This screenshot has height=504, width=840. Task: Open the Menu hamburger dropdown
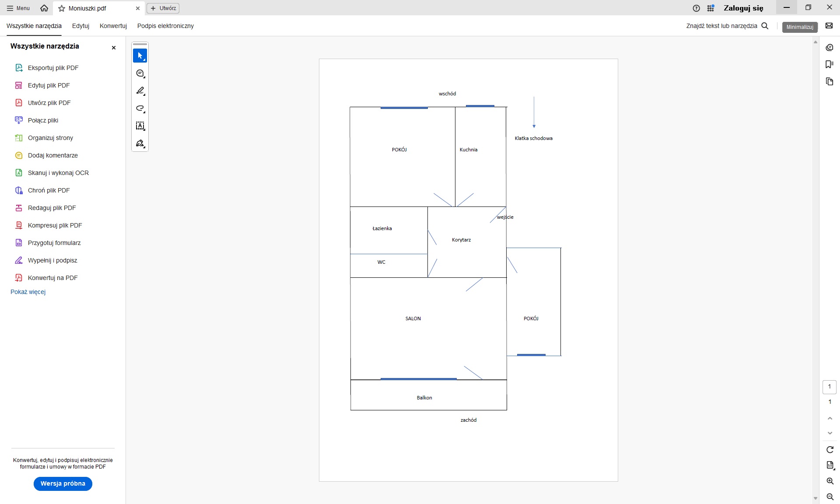pos(18,8)
